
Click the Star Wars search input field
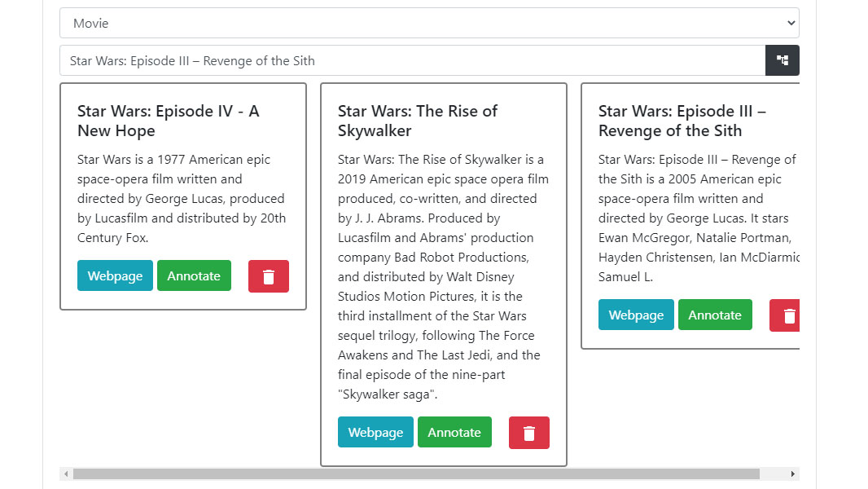click(412, 60)
